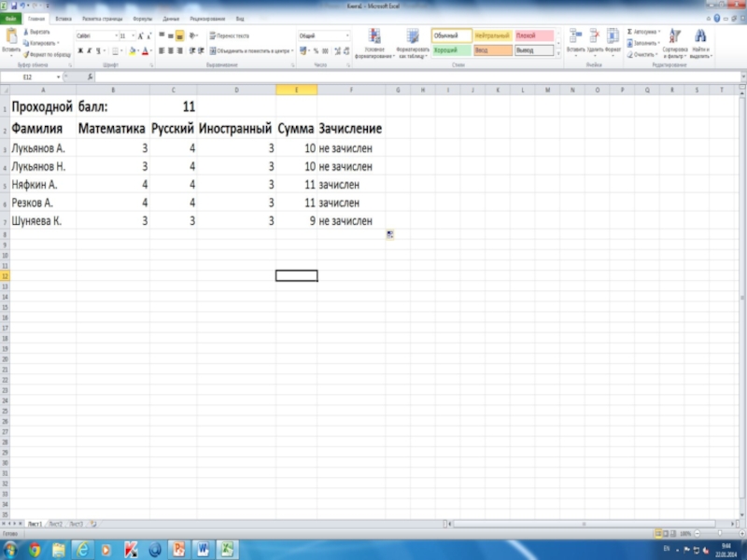Open the Файл (File) green tab
Screen dimensions: 747x560
(x=10, y=19)
